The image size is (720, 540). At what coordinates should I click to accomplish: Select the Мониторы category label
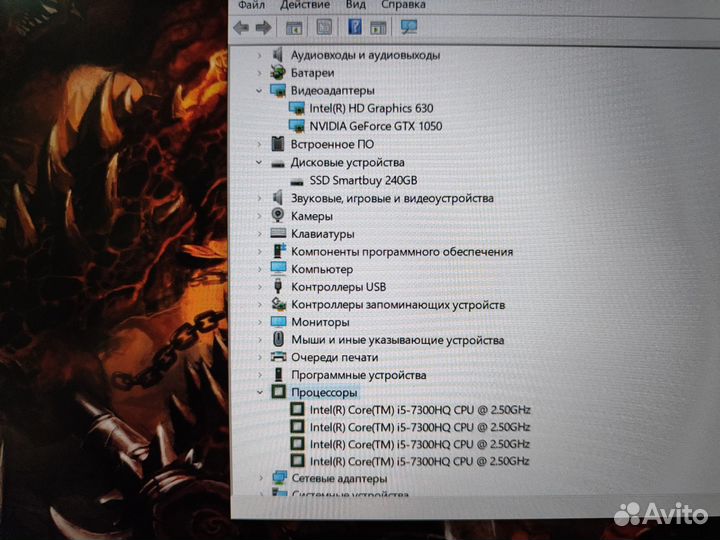point(321,322)
